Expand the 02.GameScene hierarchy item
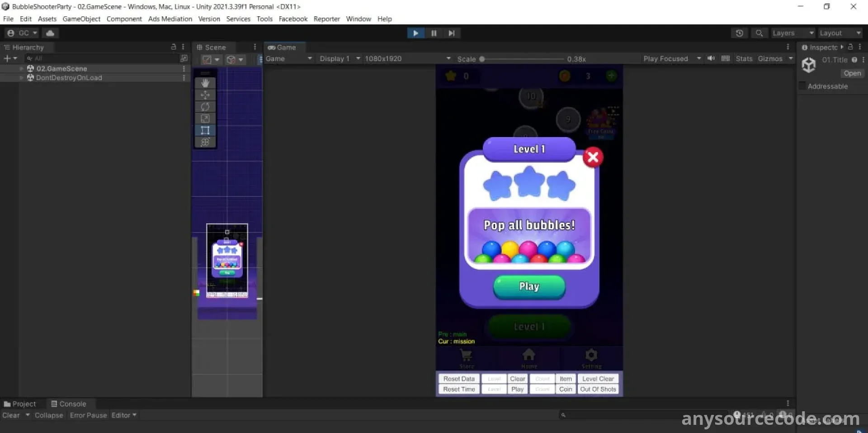 [21, 68]
